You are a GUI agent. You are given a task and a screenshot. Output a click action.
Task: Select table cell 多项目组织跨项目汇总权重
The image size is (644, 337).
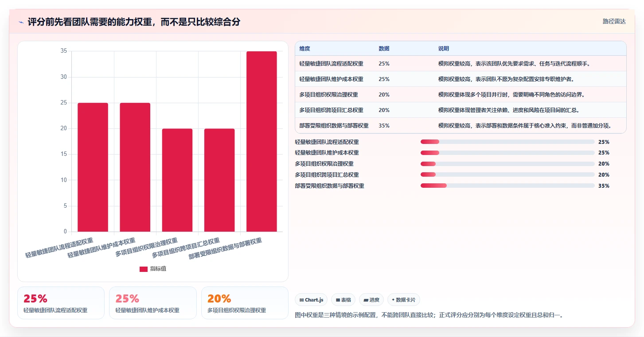(331, 110)
